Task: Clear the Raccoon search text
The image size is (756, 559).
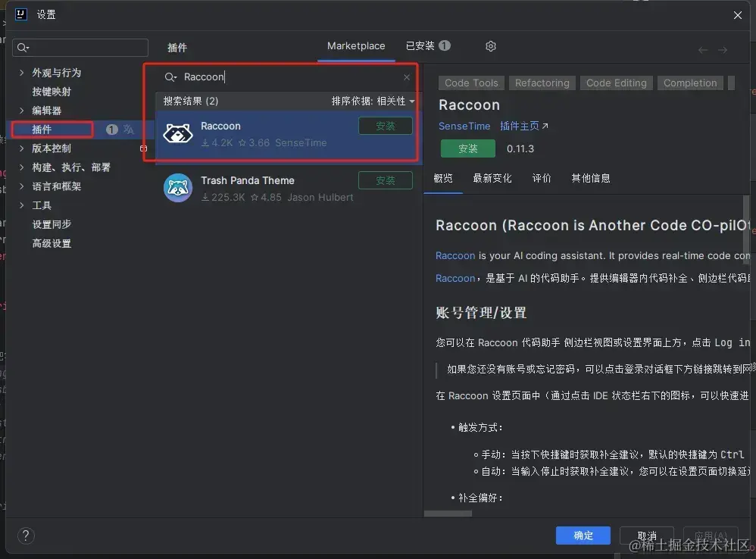Action: [x=407, y=77]
